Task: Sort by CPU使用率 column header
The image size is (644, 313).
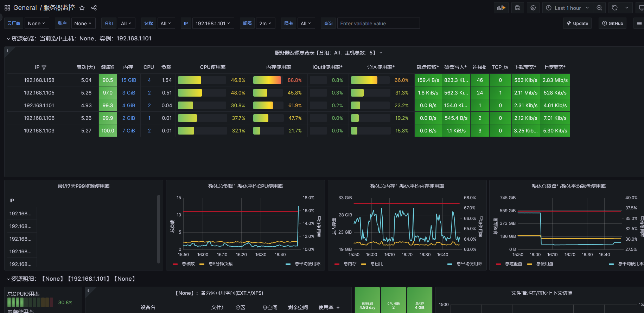Action: (213, 67)
